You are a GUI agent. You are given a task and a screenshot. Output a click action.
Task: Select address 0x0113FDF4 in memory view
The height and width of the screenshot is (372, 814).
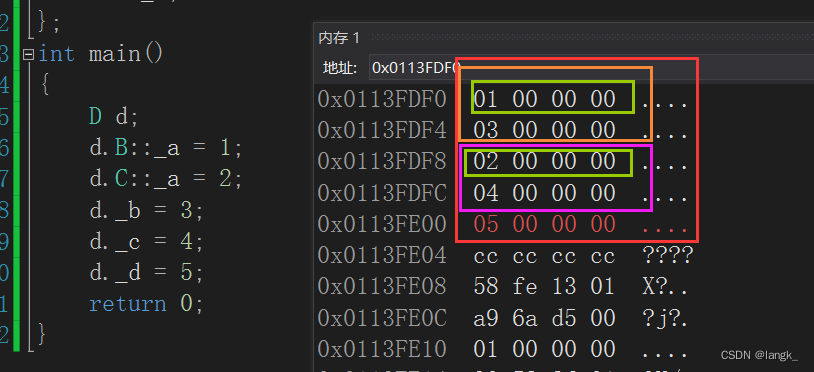[x=382, y=130]
